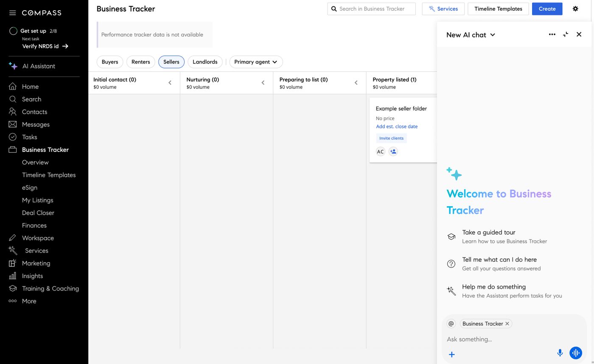Viewport: 594px width, 364px height.
Task: Click the Training & Coaching graduation cap icon
Action: (13, 288)
